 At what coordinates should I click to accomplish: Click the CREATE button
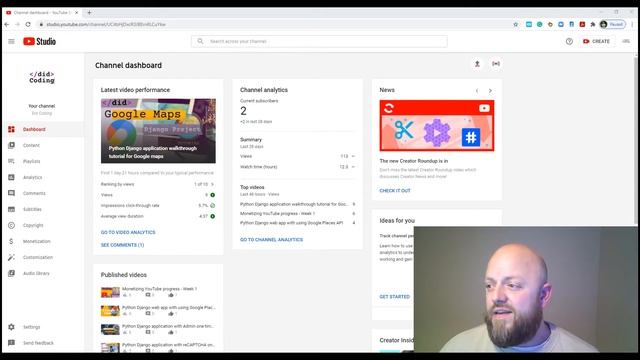click(x=596, y=41)
